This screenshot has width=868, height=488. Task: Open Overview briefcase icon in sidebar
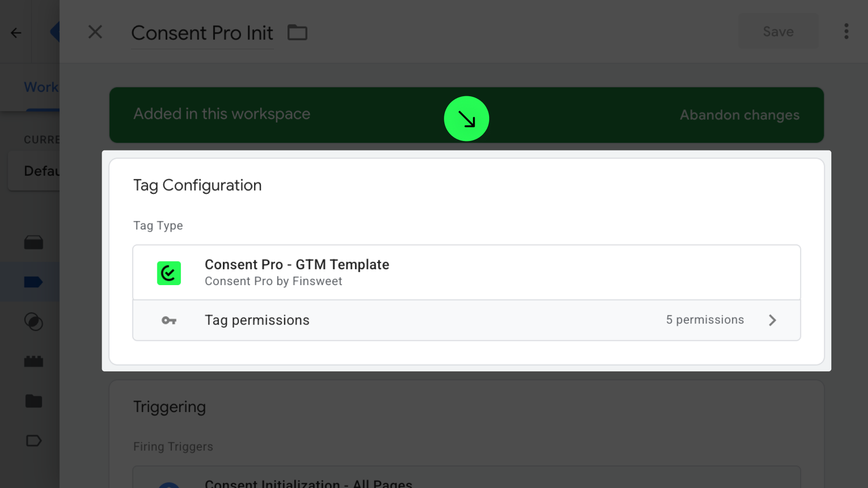33,243
